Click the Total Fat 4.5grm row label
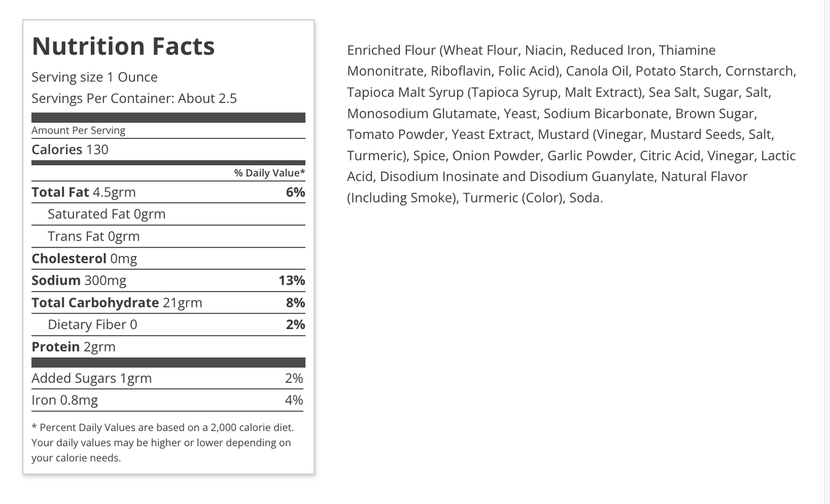The width and height of the screenshot is (830, 504). tap(84, 192)
